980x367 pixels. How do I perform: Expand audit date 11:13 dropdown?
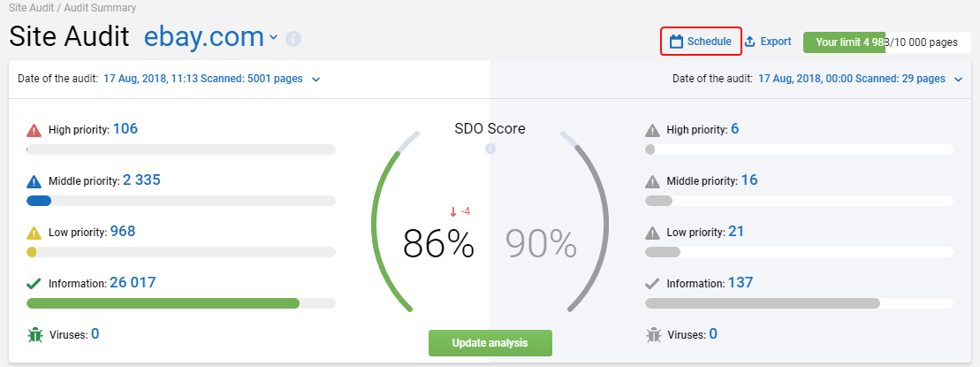click(315, 80)
